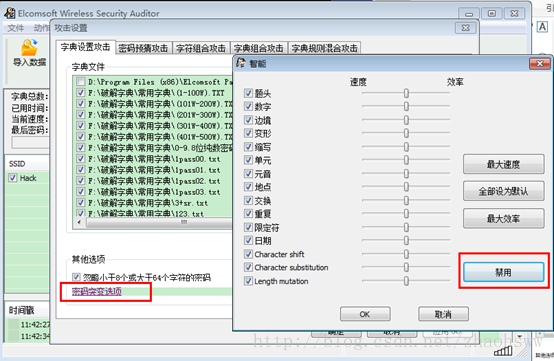Switch to 密码预猜攻击 tab
554x361 pixels.
point(143,48)
